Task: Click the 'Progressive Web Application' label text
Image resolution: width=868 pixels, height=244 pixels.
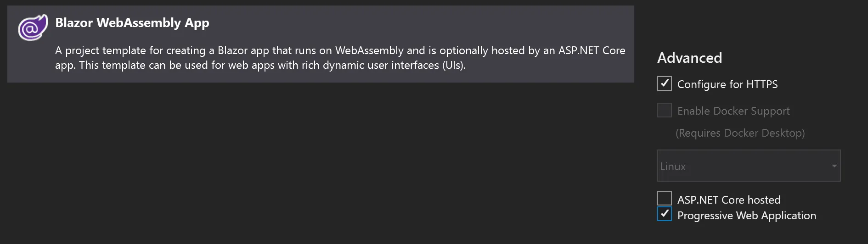Action: (746, 216)
